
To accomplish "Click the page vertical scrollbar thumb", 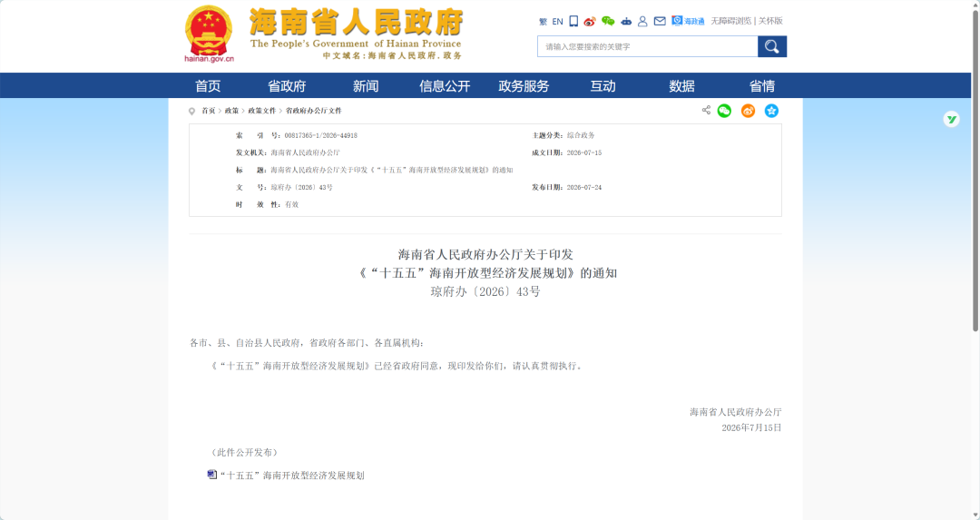I will (975, 169).
